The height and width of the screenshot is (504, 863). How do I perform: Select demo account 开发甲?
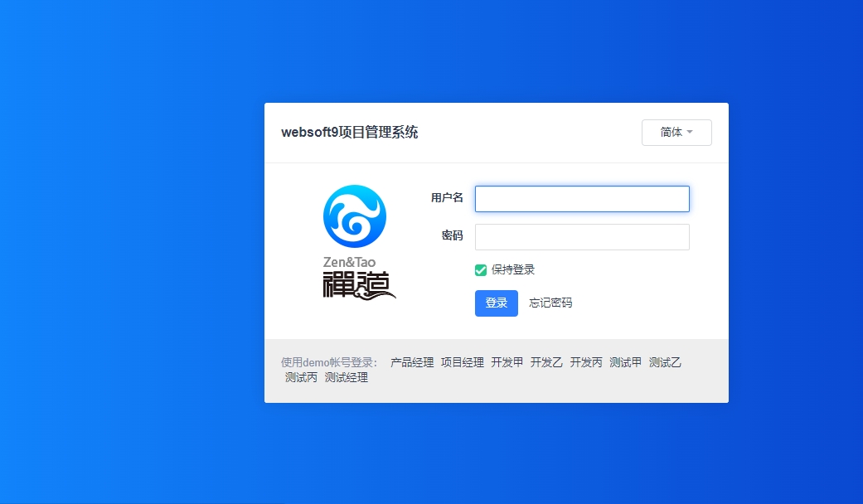click(507, 362)
